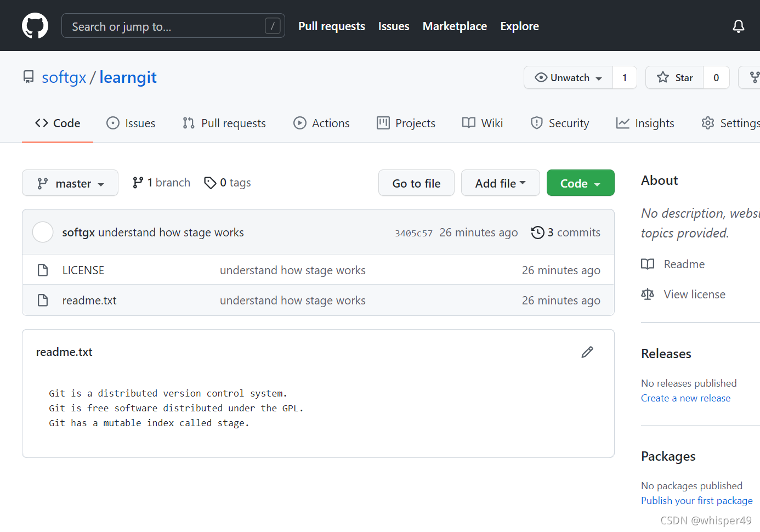Open the repository Pull requests tab
Image resolution: width=760 pixels, height=532 pixels.
224,123
